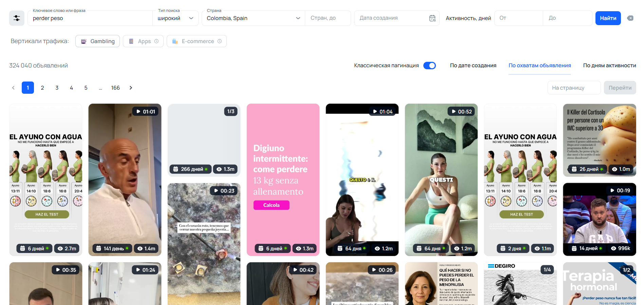644x305 pixels.
Task: Clear search with the grey X icon
Action: (630, 18)
